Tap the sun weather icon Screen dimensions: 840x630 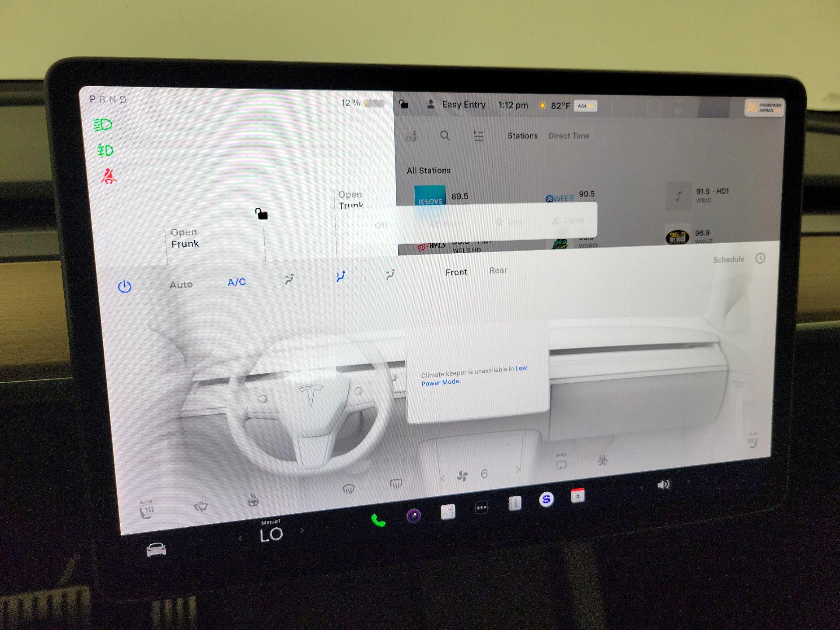[542, 105]
